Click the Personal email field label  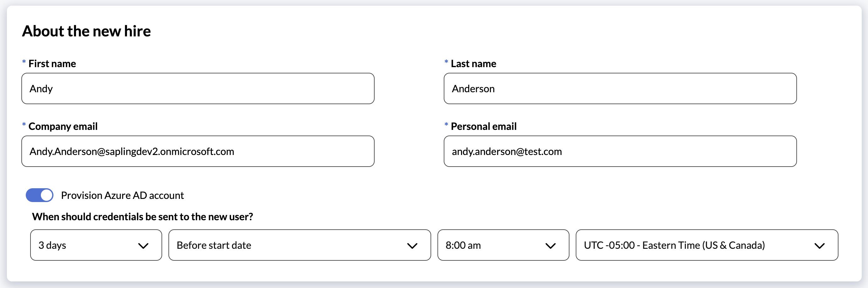pos(483,126)
